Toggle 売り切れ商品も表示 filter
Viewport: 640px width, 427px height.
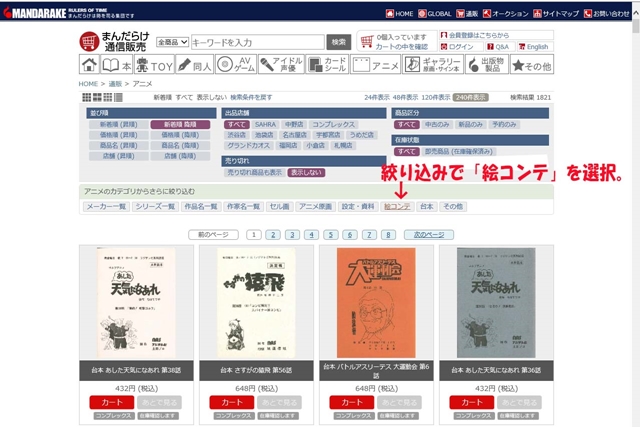(254, 172)
